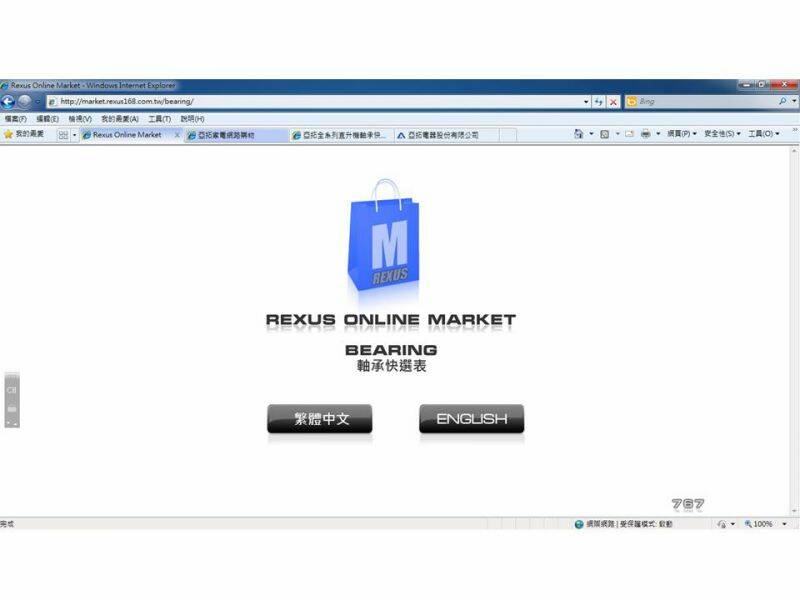Open the 編輯(E) menu

tap(47, 119)
